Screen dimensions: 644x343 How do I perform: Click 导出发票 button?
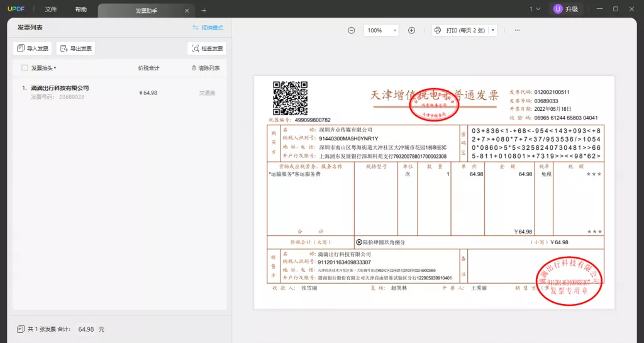[76, 48]
